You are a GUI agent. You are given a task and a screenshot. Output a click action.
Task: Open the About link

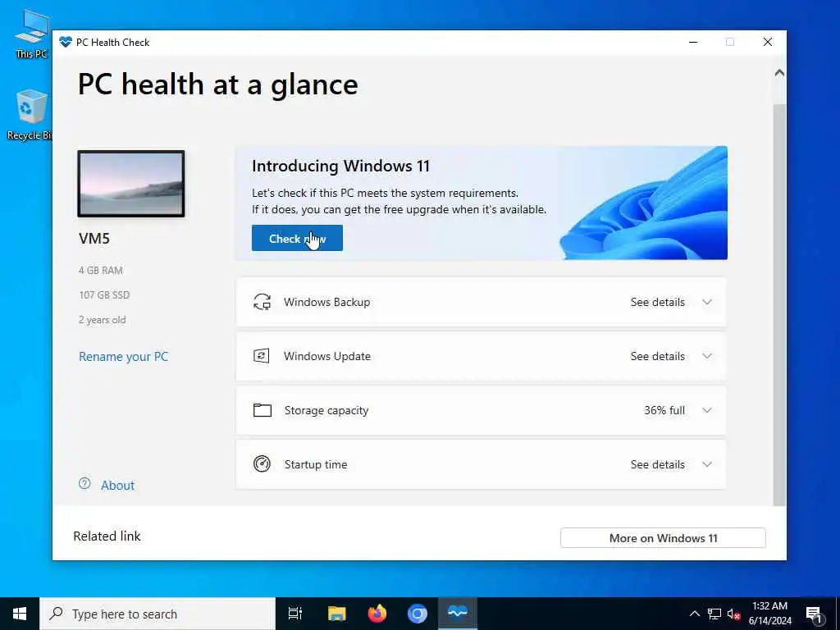coord(117,486)
